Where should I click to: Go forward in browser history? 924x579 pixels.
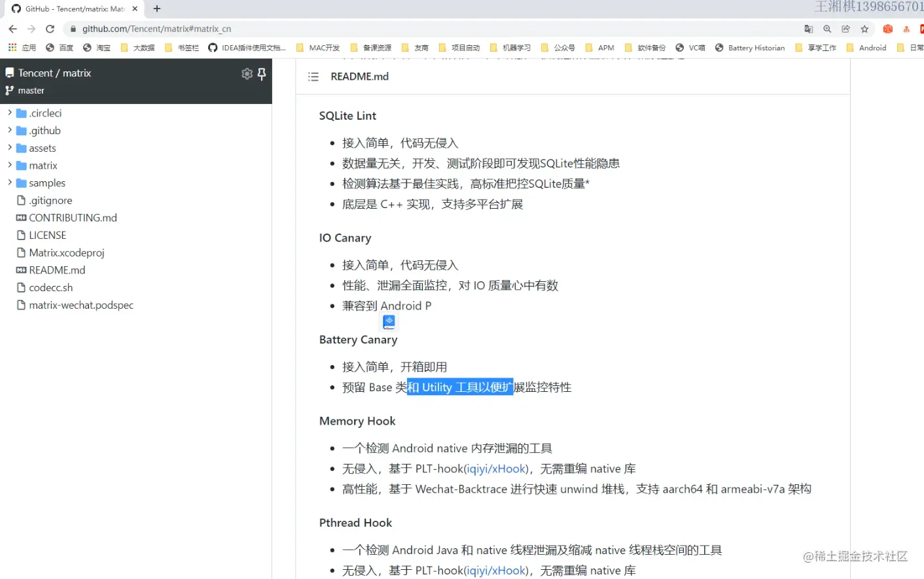pos(31,29)
